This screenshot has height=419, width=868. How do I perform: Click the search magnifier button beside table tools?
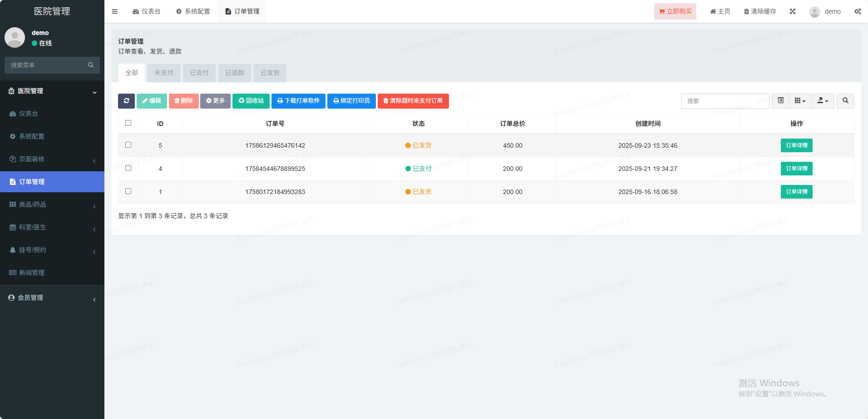click(x=845, y=101)
